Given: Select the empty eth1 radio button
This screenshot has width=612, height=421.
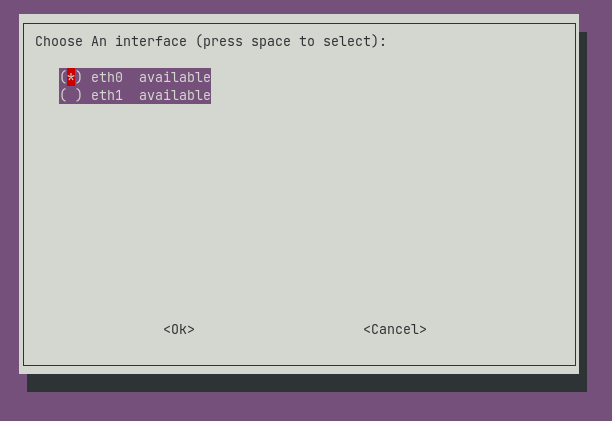Looking at the screenshot, I should (71, 96).
